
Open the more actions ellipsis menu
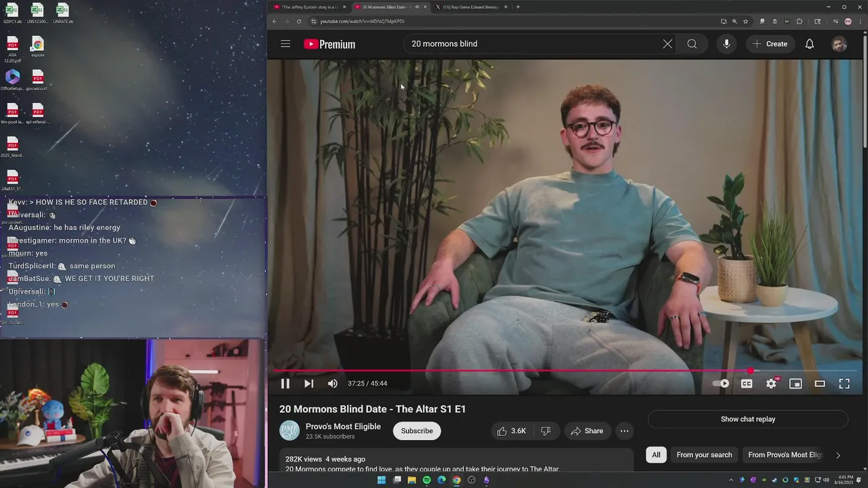tap(625, 431)
